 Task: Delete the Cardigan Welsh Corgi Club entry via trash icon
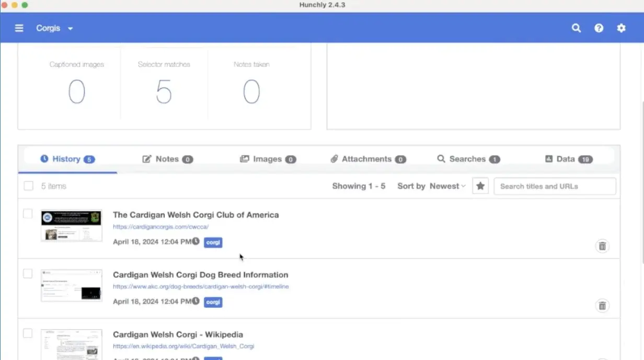tap(602, 246)
